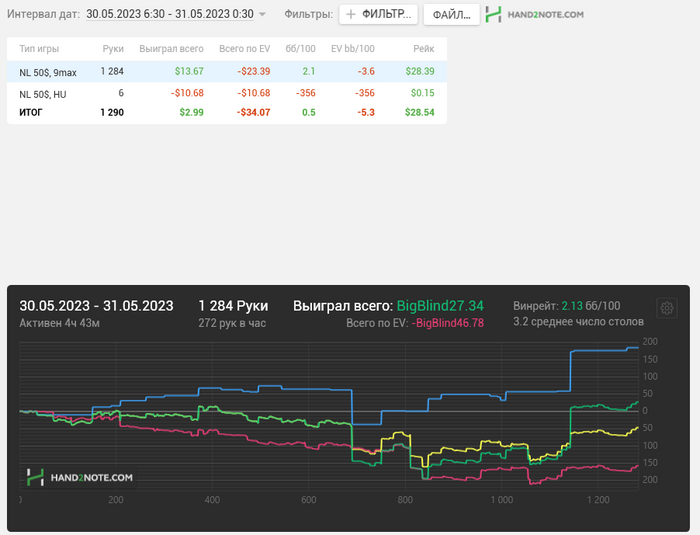Sort by Всего по EV column header
Image resolution: width=700 pixels, height=535 pixels.
(x=245, y=49)
